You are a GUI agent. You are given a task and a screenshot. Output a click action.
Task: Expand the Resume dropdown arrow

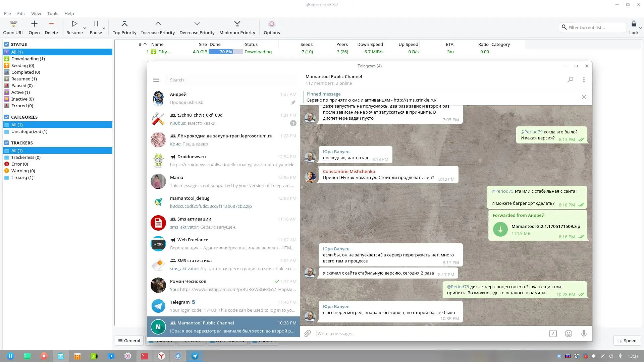(x=85, y=28)
